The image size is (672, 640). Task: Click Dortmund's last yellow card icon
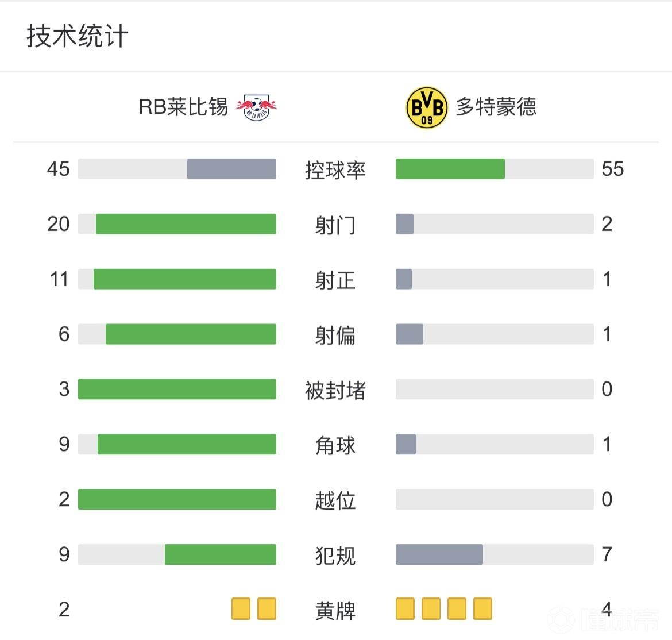pyautogui.click(x=482, y=609)
